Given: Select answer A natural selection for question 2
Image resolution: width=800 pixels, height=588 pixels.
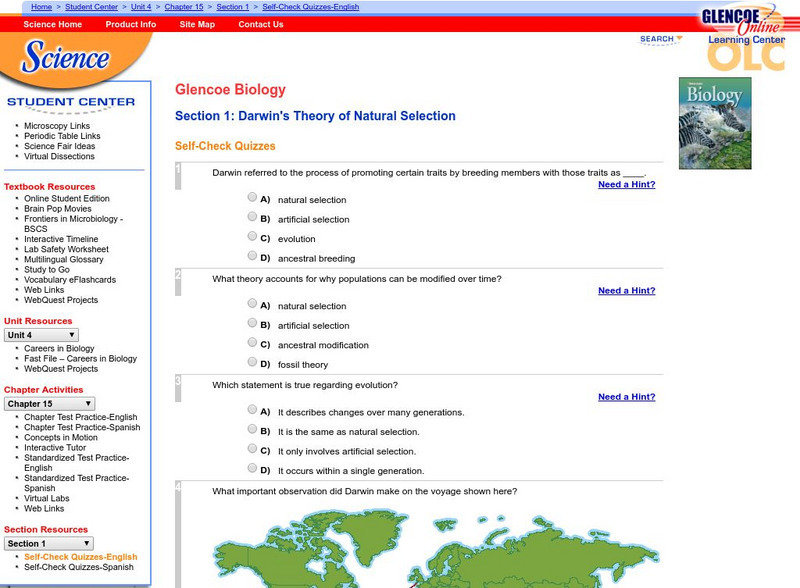Looking at the screenshot, I should click(x=252, y=303).
